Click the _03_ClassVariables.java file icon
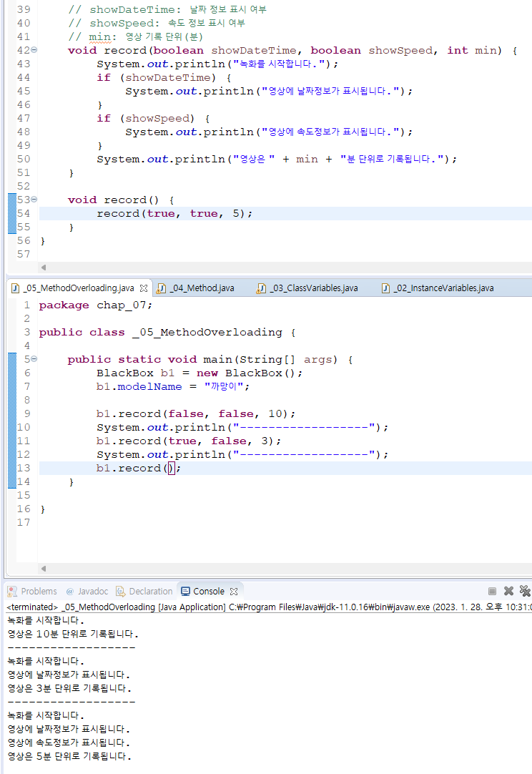 click(x=261, y=288)
